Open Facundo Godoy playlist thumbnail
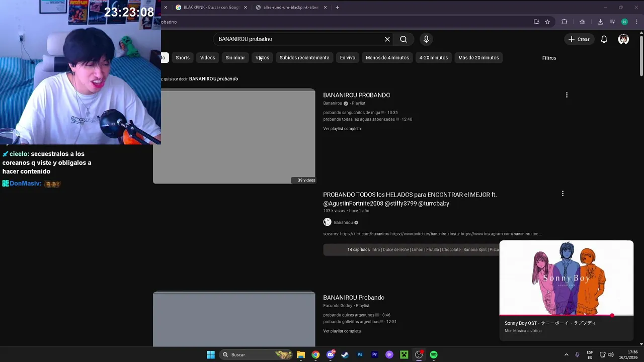This screenshot has width=644, height=362. tap(234, 319)
